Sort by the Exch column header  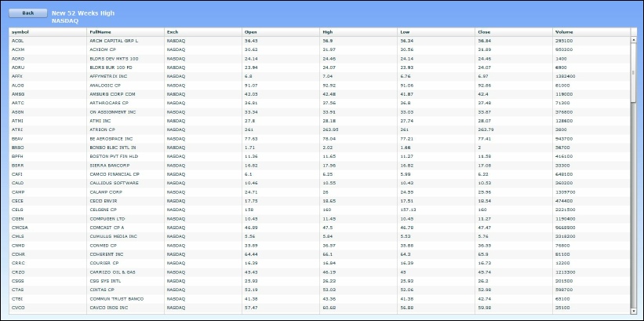pos(203,32)
